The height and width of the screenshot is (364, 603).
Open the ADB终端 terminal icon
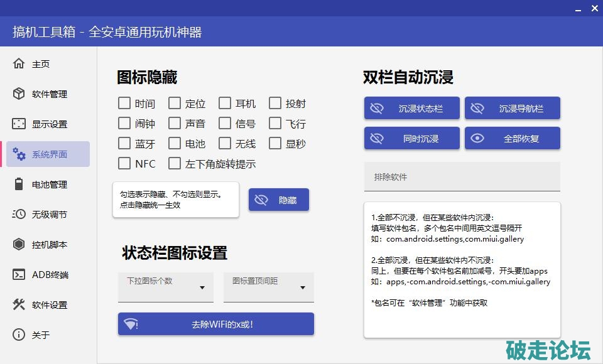click(19, 274)
